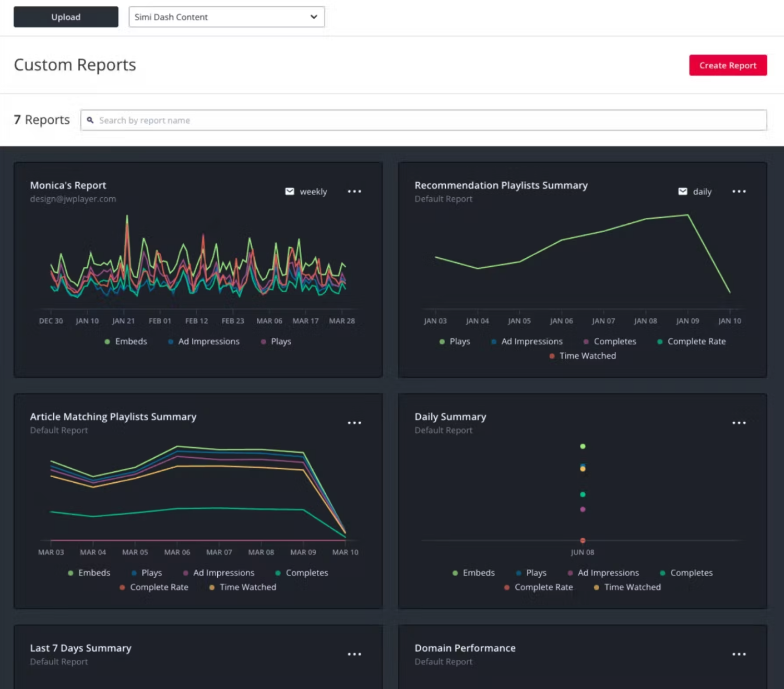Click the dropdown chevron arrow for property selector
This screenshot has height=689, width=784.
pos(314,17)
